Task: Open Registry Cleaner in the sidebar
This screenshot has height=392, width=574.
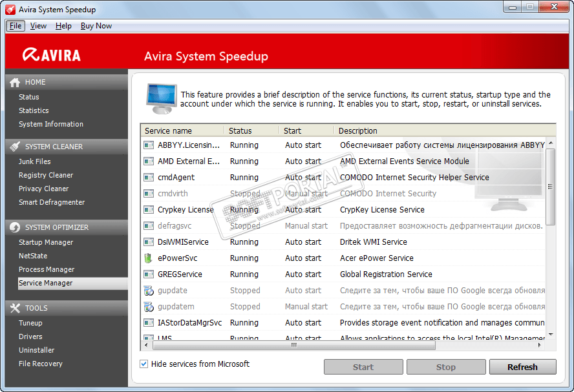Action: click(46, 175)
